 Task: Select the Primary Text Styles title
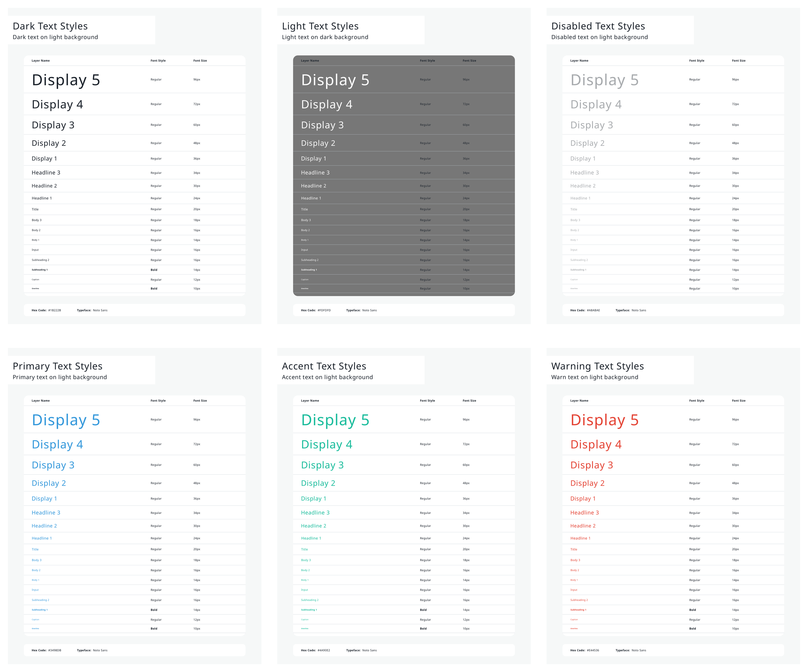tap(57, 366)
